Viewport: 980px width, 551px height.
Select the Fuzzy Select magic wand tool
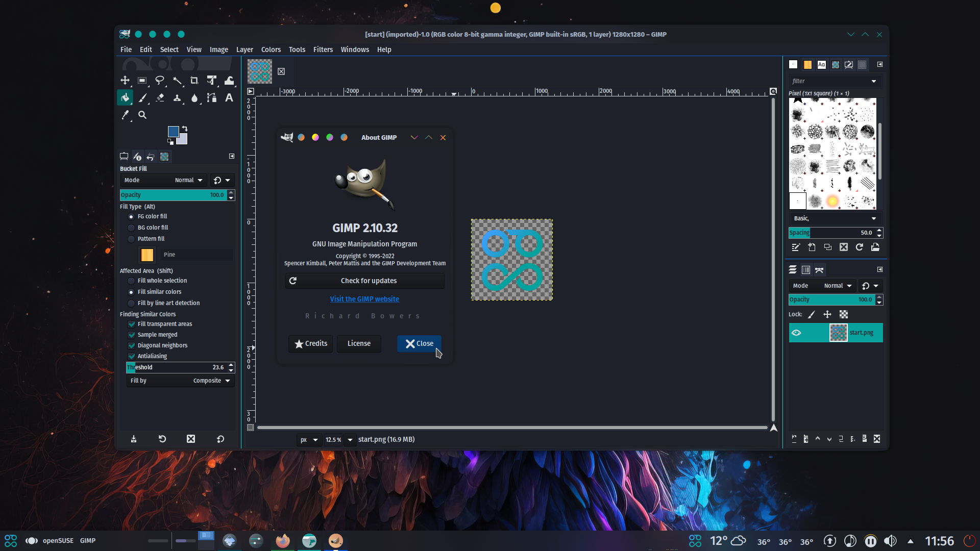(177, 81)
